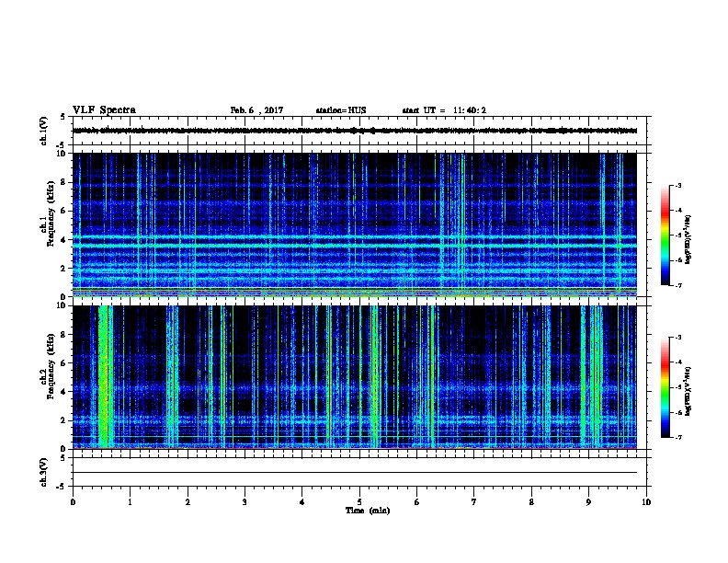The image size is (728, 563).
Task: Click the "-3" tick on ch.2 color bar
Action: pyautogui.click(x=678, y=338)
